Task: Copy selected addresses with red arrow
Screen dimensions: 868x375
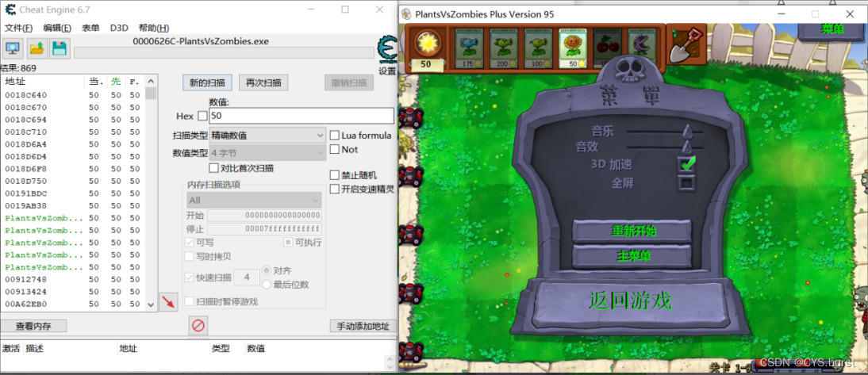Action: tap(168, 302)
